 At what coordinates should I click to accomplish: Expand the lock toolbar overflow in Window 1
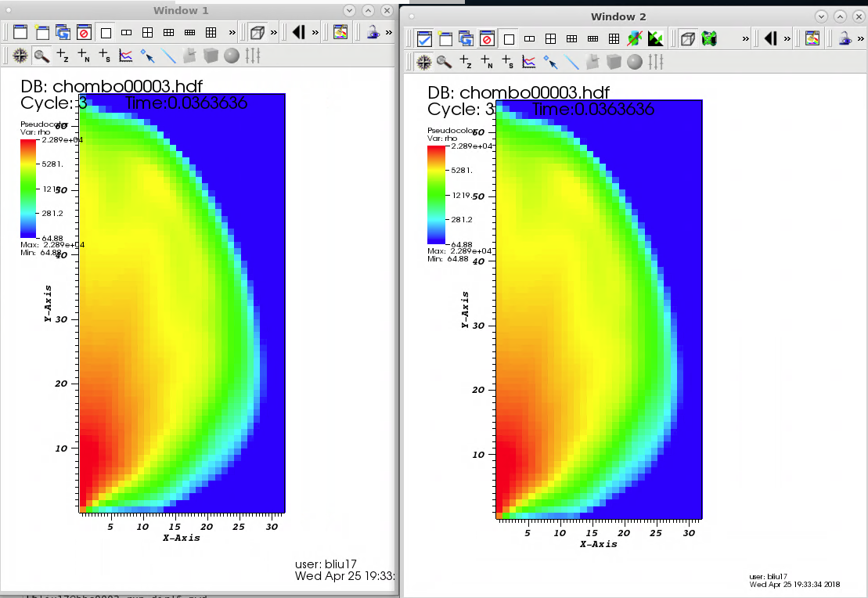389,33
